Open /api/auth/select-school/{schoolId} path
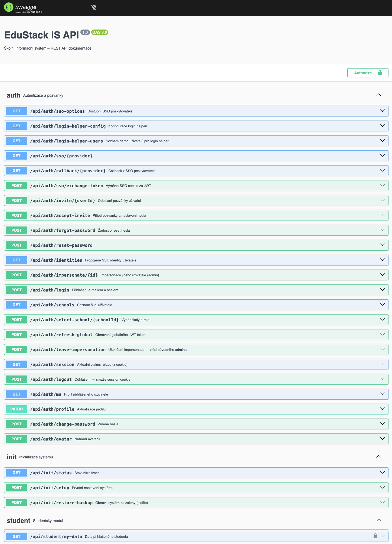This screenshot has height=544, width=392. click(x=74, y=320)
